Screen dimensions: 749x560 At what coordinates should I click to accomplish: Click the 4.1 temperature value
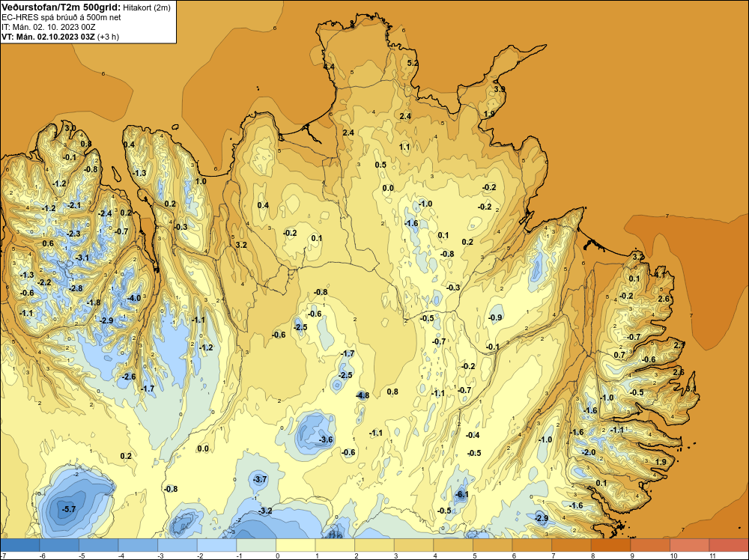pyautogui.click(x=660, y=275)
